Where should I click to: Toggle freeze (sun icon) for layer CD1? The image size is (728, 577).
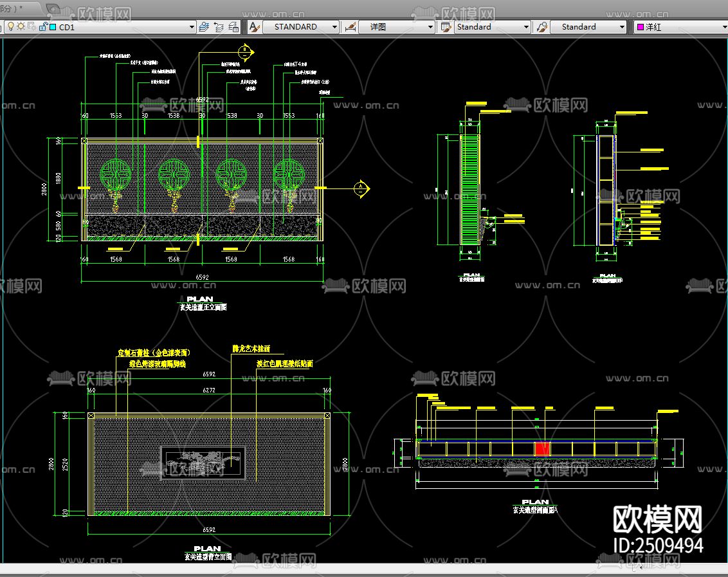[x=21, y=26]
